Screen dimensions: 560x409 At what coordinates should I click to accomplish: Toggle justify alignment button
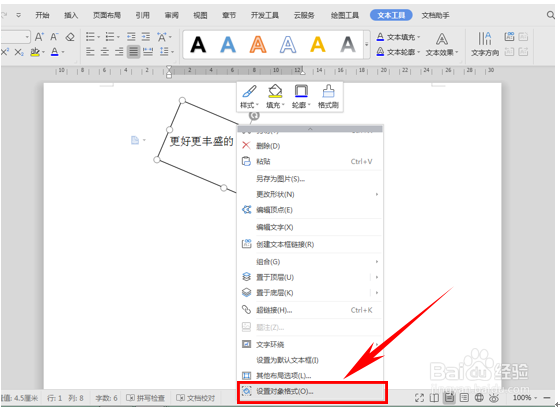tap(133, 52)
